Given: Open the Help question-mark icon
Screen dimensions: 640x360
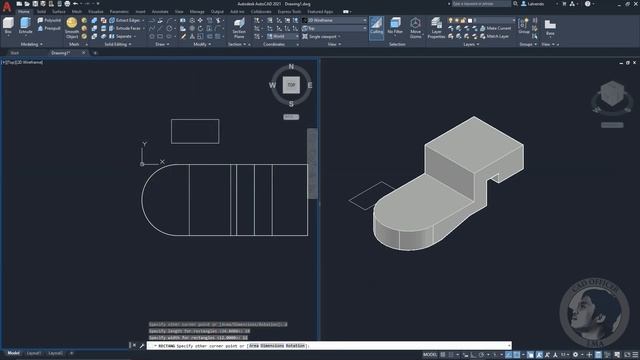Looking at the screenshot, I should click(x=587, y=4).
